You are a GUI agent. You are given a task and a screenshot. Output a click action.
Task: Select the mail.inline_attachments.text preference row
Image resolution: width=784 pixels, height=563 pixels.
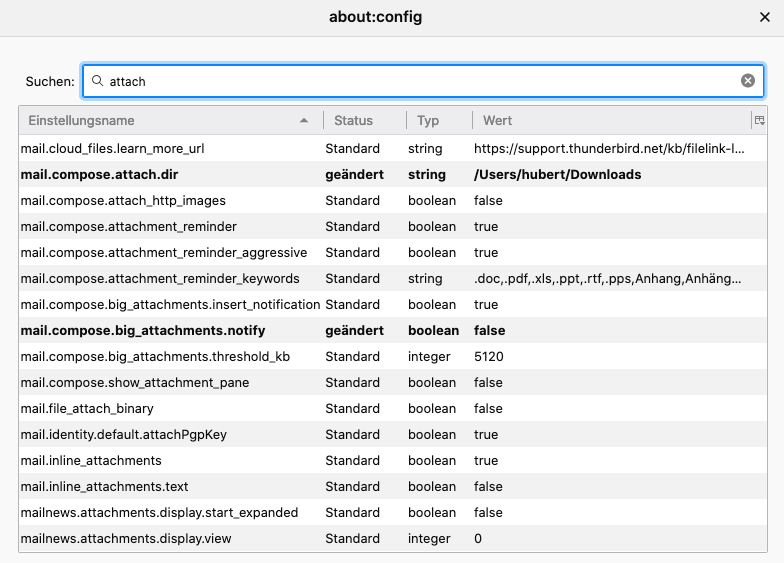tap(104, 486)
